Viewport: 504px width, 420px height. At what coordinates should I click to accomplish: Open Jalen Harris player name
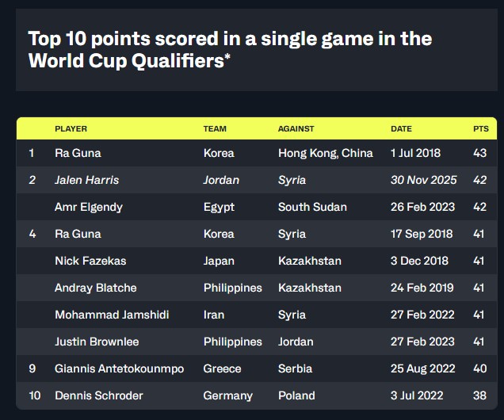(x=86, y=180)
